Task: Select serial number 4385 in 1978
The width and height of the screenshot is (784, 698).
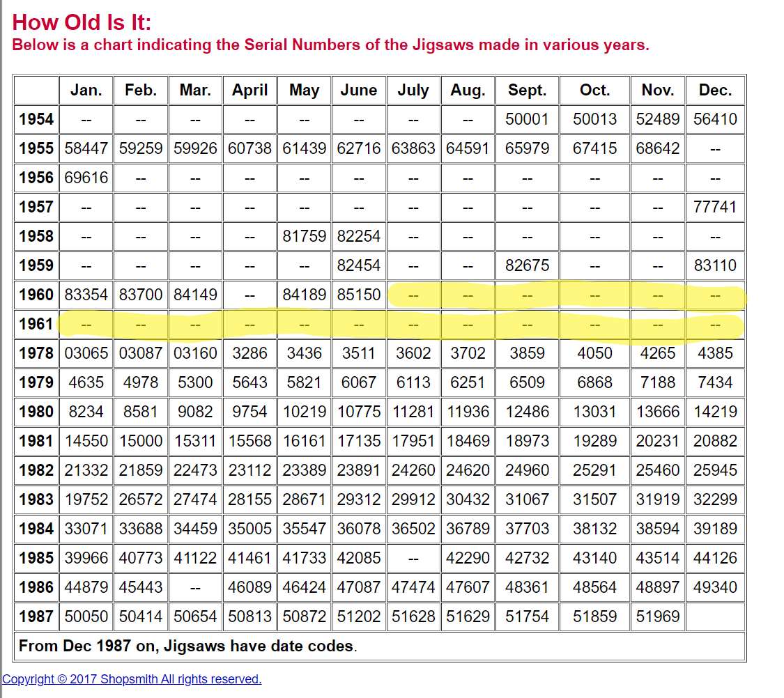Action: pos(715,353)
